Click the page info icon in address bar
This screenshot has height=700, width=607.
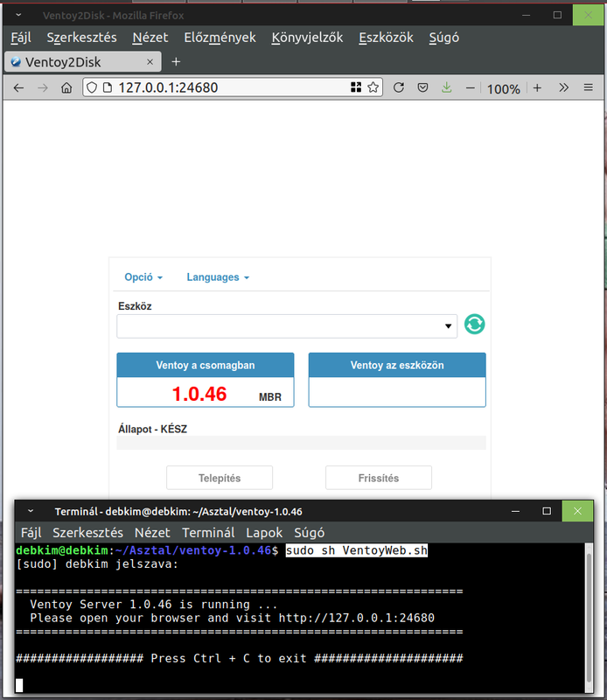(x=108, y=87)
